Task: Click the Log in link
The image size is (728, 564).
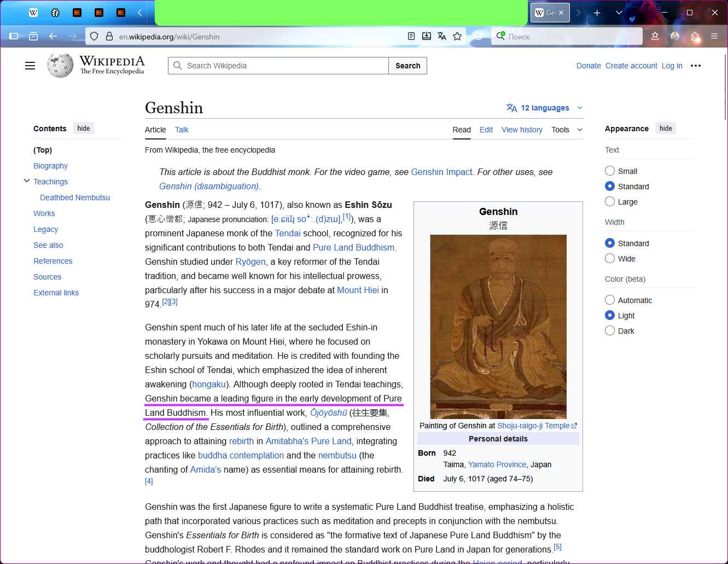Action: pyautogui.click(x=672, y=66)
